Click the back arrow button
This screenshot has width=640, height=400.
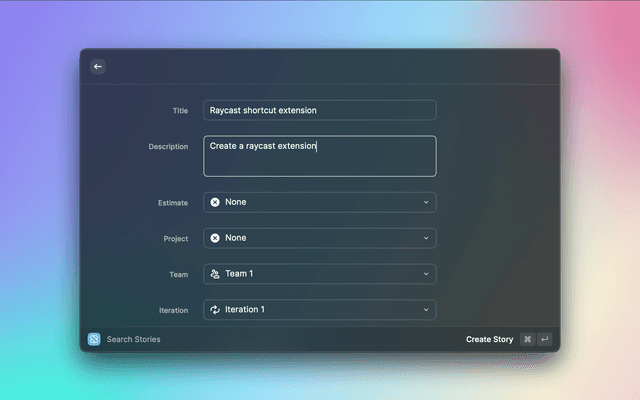tap(98, 66)
